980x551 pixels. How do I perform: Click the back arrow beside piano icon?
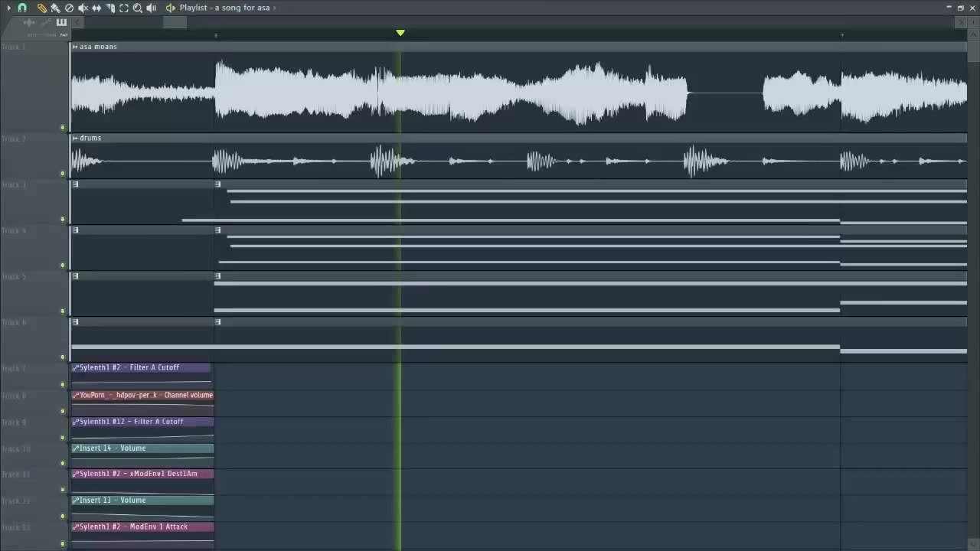pyautogui.click(x=77, y=22)
